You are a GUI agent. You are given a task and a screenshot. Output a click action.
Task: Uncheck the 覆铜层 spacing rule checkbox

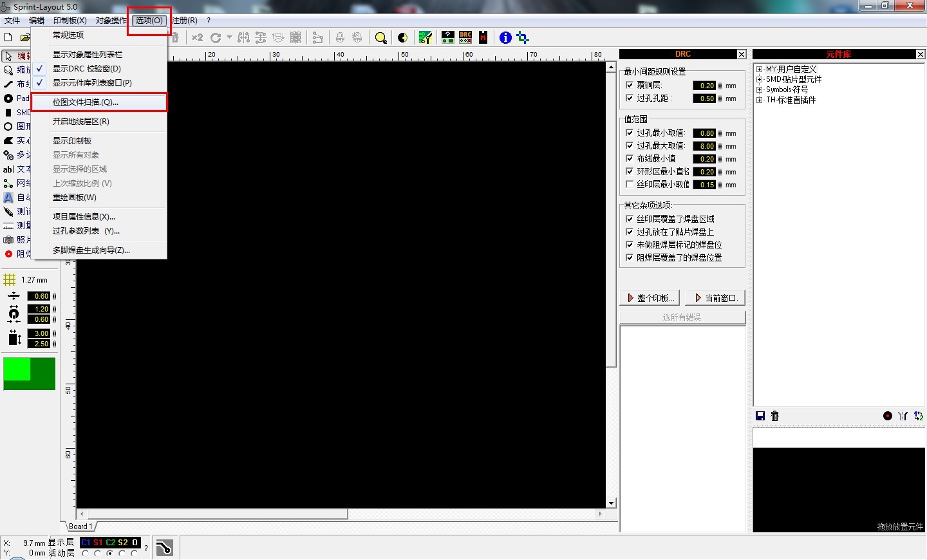click(x=630, y=85)
